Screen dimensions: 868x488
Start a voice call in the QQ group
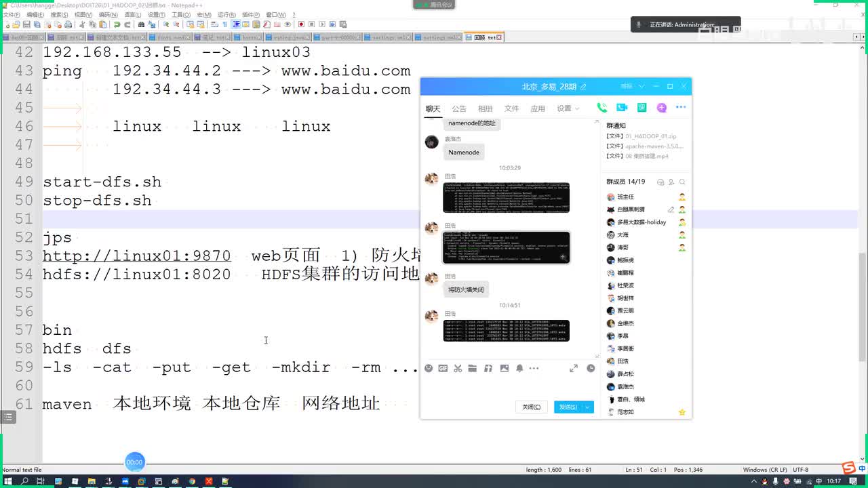601,108
